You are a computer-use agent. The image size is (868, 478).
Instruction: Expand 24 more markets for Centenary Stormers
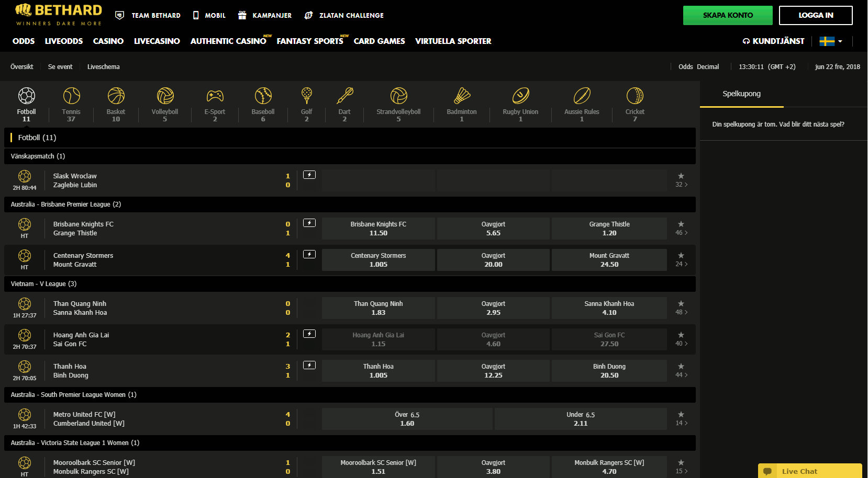[x=682, y=264]
